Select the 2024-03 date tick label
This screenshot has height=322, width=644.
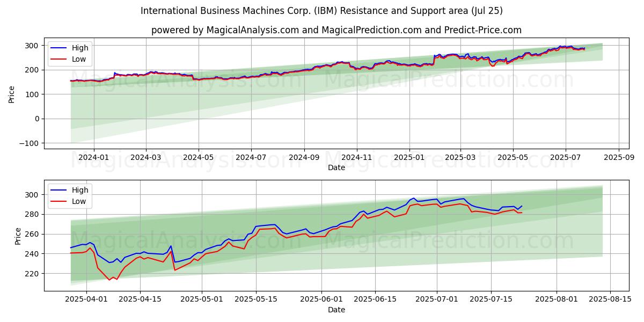(x=146, y=157)
